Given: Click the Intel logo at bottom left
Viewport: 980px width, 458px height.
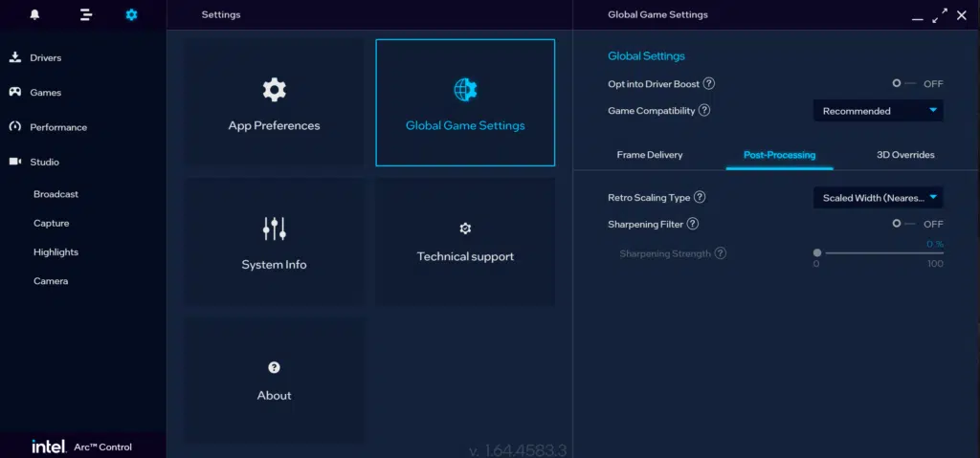Looking at the screenshot, I should pos(49,447).
